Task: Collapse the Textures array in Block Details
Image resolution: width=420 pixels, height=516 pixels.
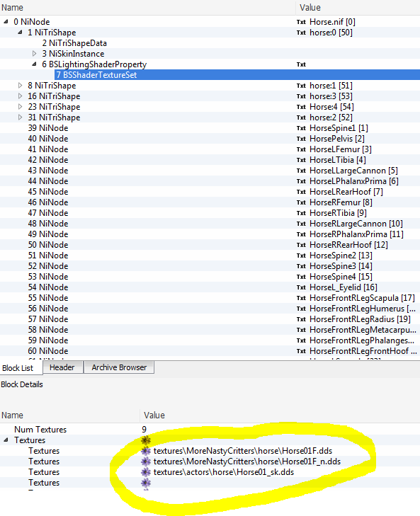Action: (6, 440)
